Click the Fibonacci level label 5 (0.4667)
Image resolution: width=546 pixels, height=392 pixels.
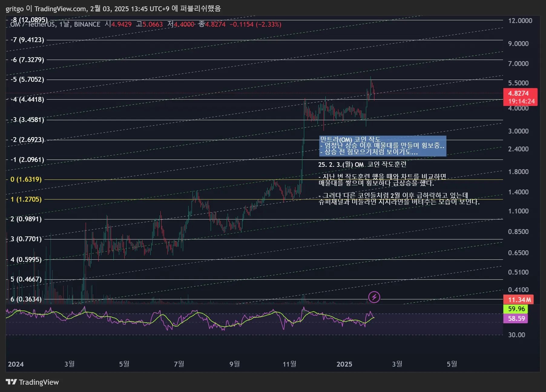coord(26,279)
